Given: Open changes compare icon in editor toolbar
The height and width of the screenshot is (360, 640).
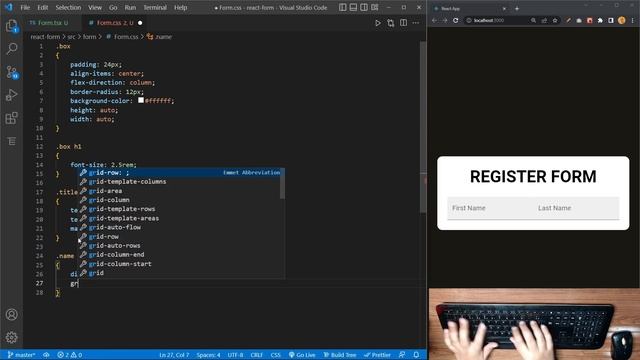Looking at the screenshot, I should [x=391, y=23].
